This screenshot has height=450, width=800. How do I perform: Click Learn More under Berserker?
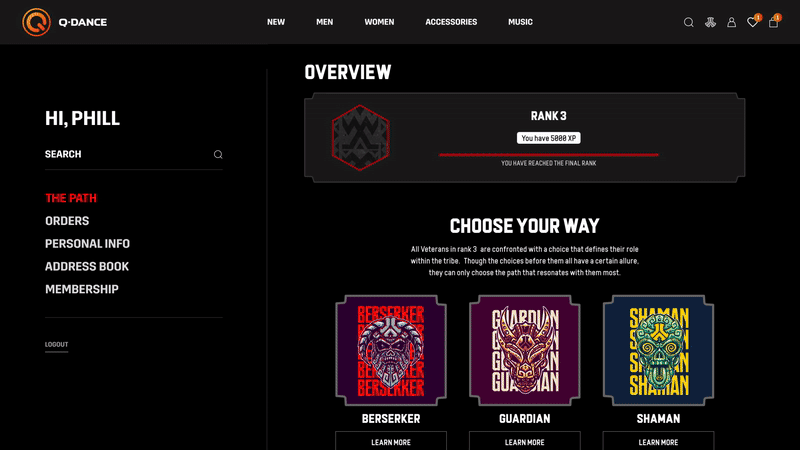click(391, 441)
